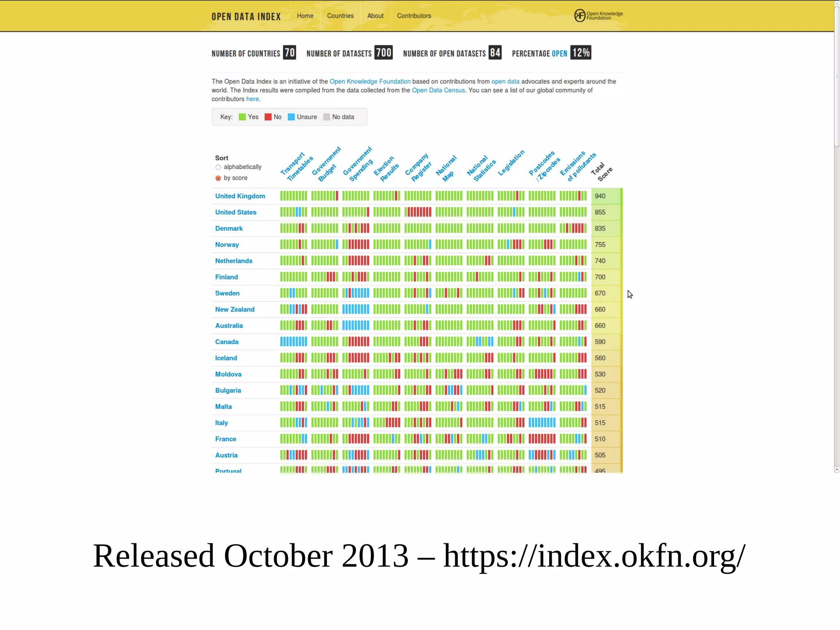Follow the Open Data Census link
The height and width of the screenshot is (630, 840).
click(438, 90)
